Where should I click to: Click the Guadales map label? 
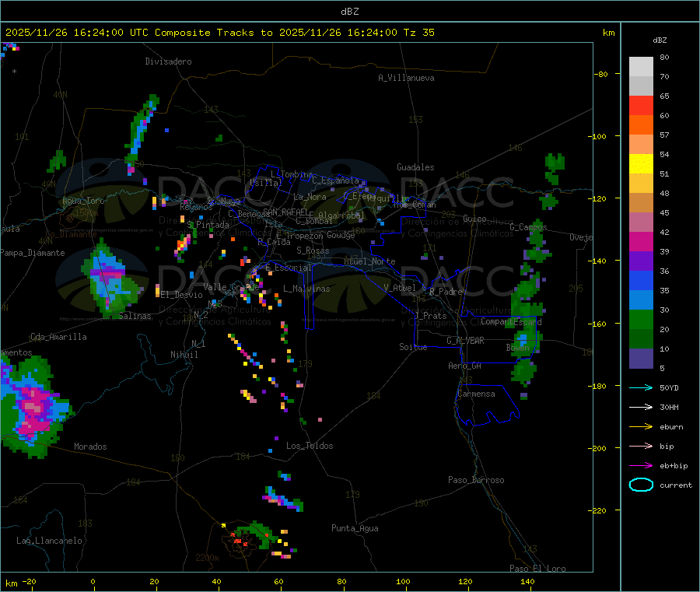415,167
